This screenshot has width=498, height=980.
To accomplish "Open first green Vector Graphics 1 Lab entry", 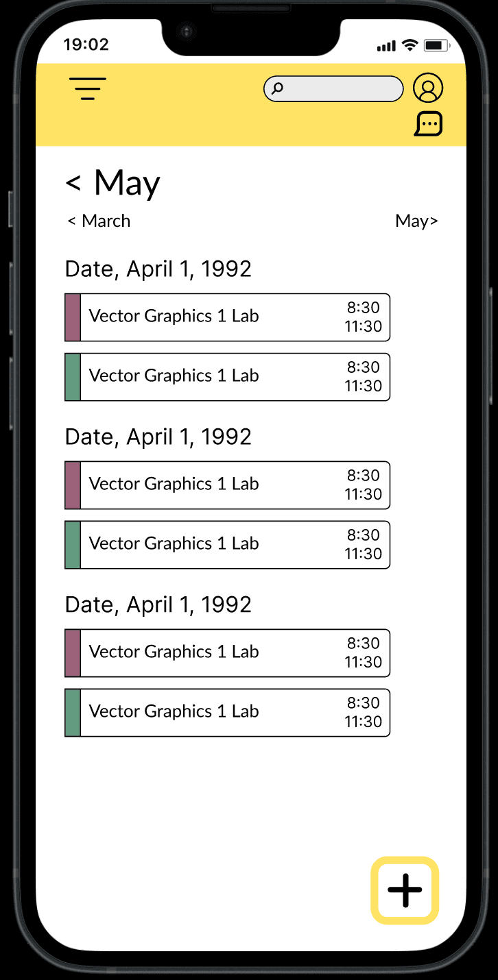I will click(x=227, y=377).
